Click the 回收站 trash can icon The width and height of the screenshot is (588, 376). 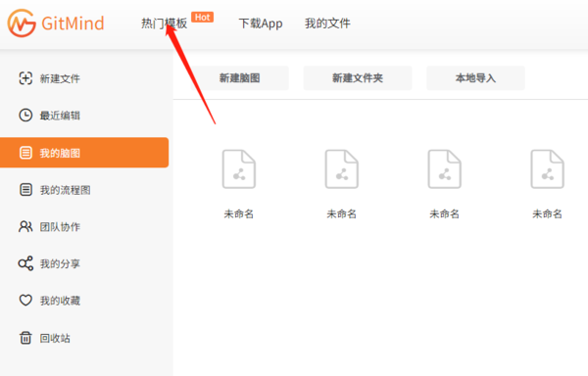point(25,338)
